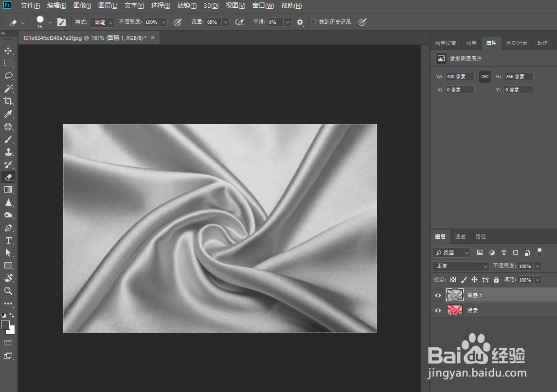Select the Hand tool

pos(8,278)
